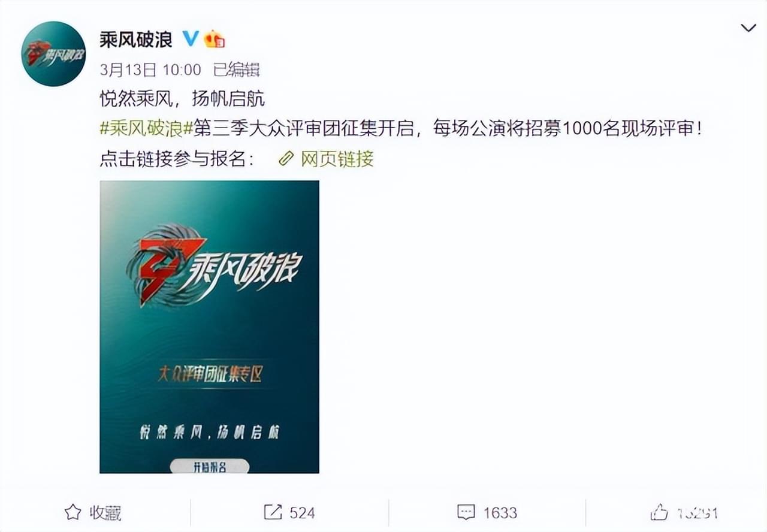Open the 524 reposts count
Image resolution: width=767 pixels, height=532 pixels.
click(302, 513)
